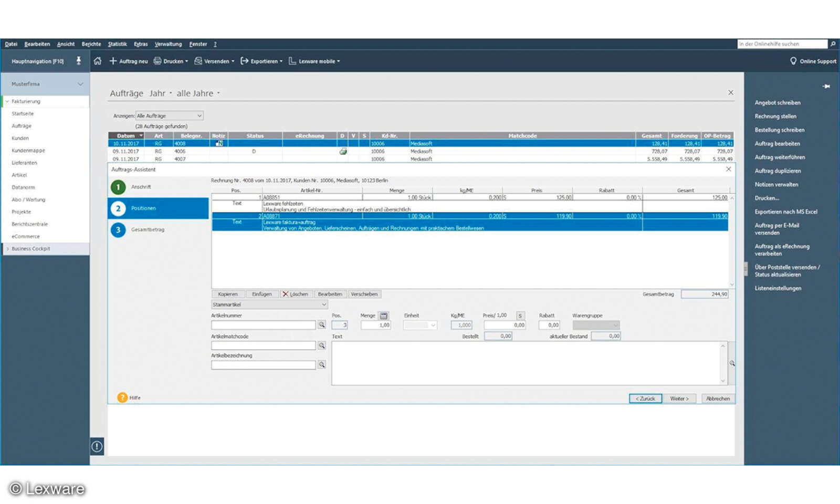Open the Berichte menu

click(91, 44)
